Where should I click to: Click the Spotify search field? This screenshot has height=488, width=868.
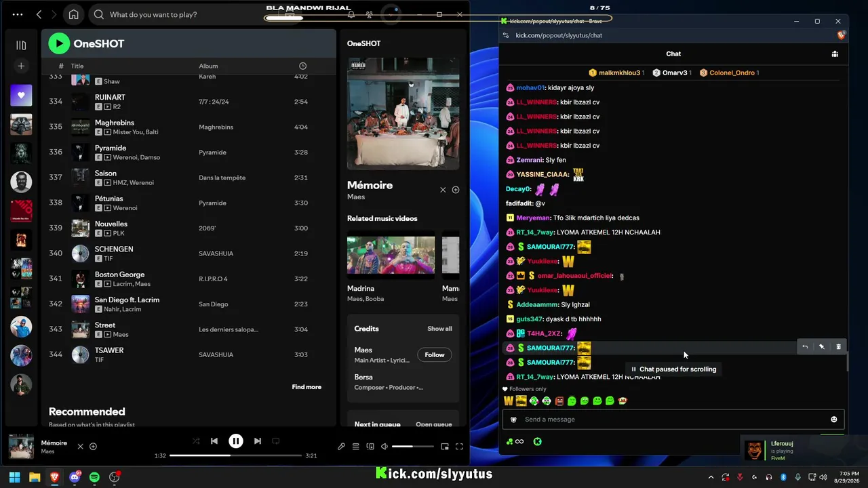click(176, 14)
